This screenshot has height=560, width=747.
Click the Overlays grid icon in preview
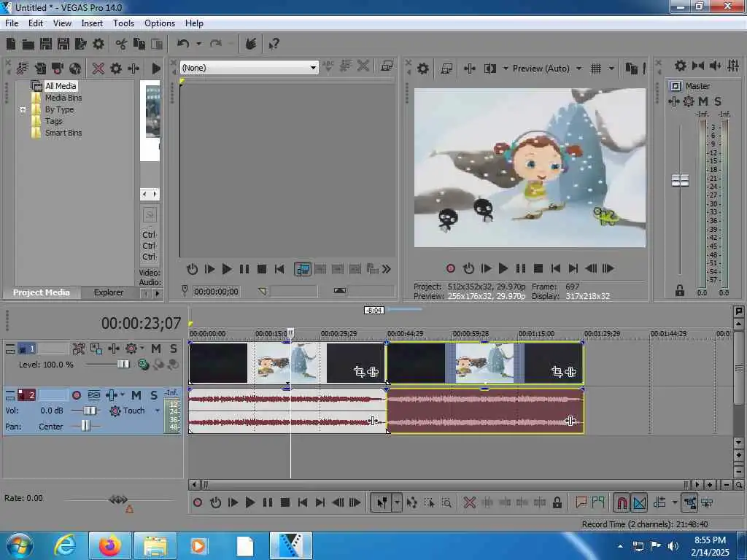596,69
